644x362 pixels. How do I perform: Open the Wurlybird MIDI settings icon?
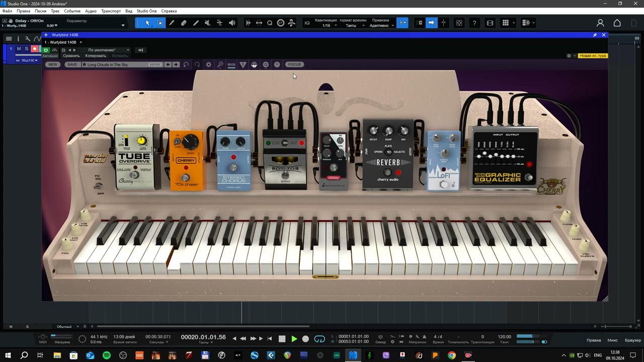(231, 64)
